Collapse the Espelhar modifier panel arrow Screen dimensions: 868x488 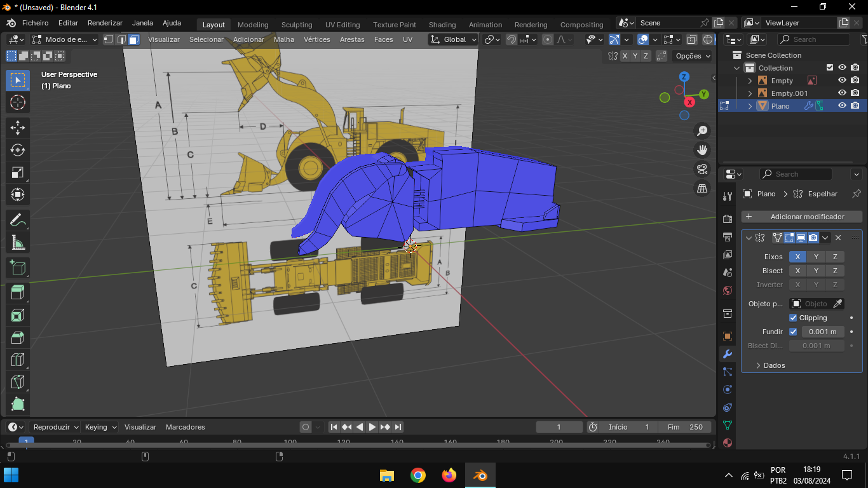[749, 238]
